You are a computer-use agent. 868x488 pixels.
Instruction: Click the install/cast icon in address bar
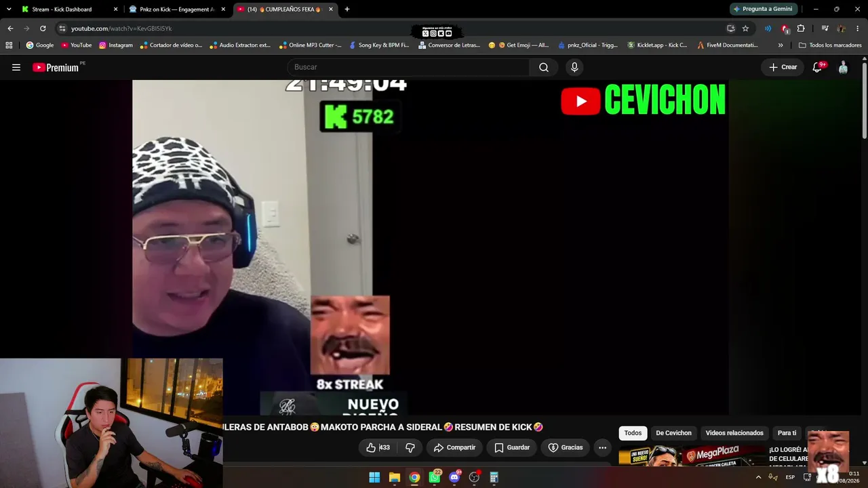730,28
